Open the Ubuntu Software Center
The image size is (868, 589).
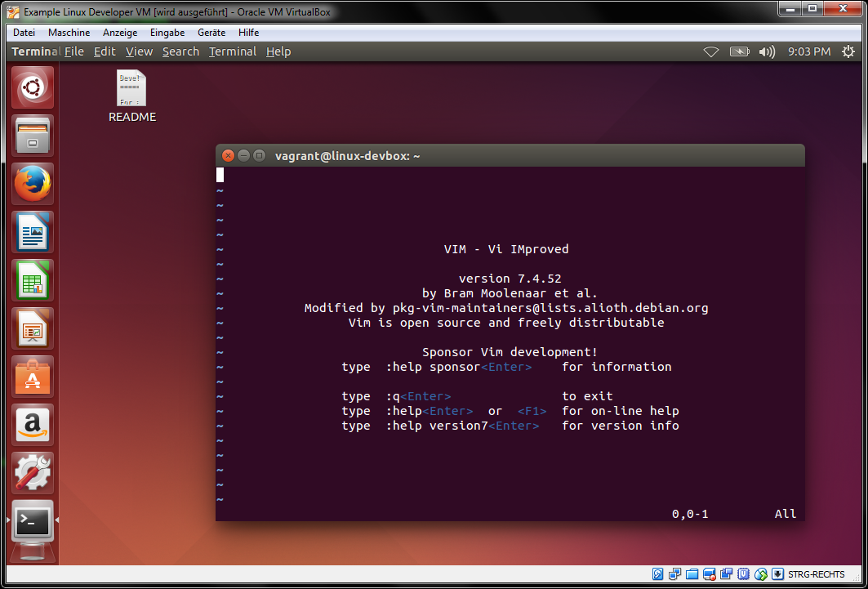(30, 377)
